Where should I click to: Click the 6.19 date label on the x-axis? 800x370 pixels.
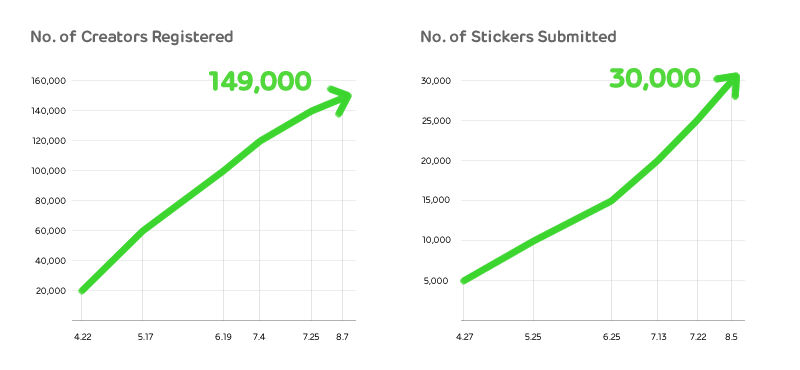pos(223,337)
